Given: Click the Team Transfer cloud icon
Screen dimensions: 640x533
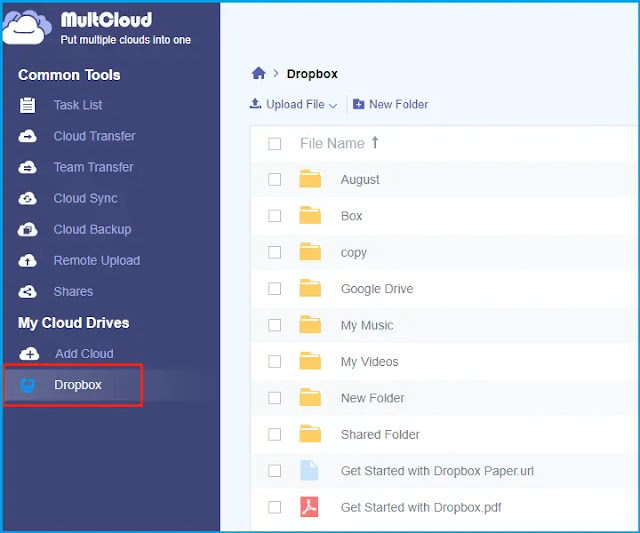Looking at the screenshot, I should [x=27, y=167].
